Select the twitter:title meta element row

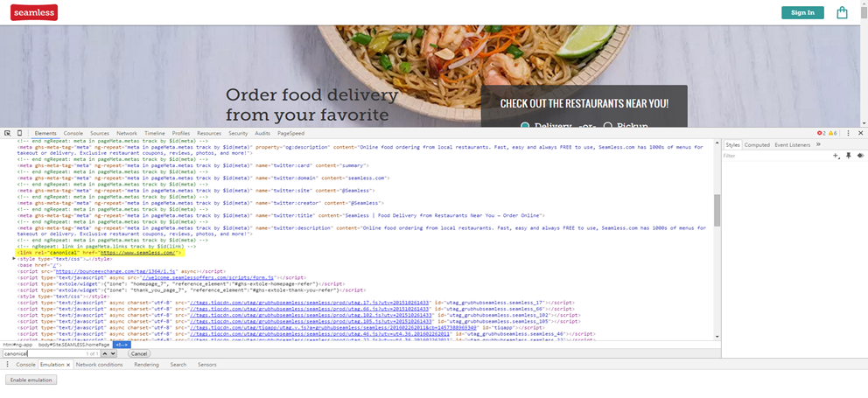pos(281,215)
